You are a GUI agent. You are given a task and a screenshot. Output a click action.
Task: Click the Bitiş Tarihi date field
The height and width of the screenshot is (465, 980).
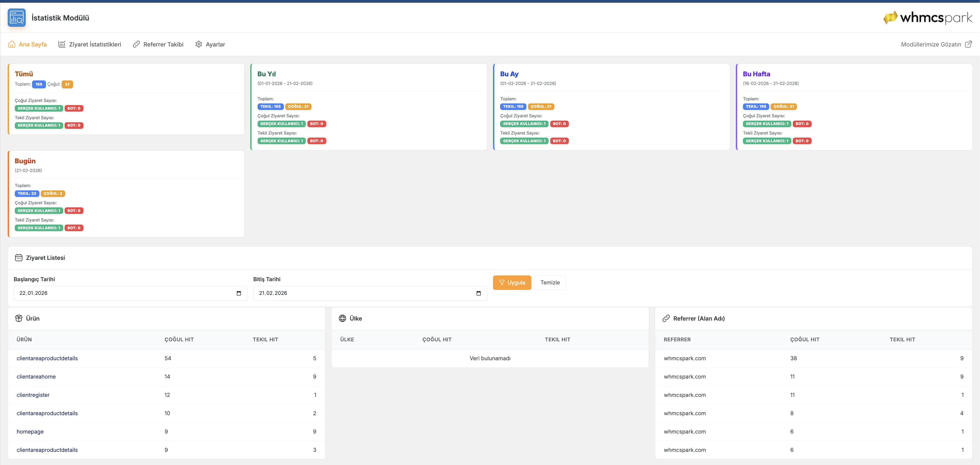[370, 293]
